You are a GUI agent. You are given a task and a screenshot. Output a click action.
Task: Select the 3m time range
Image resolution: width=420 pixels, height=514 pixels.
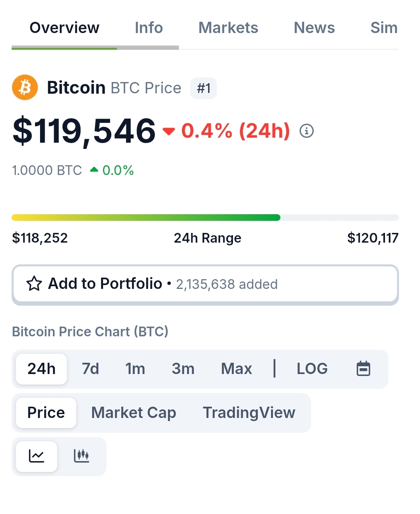(x=183, y=369)
